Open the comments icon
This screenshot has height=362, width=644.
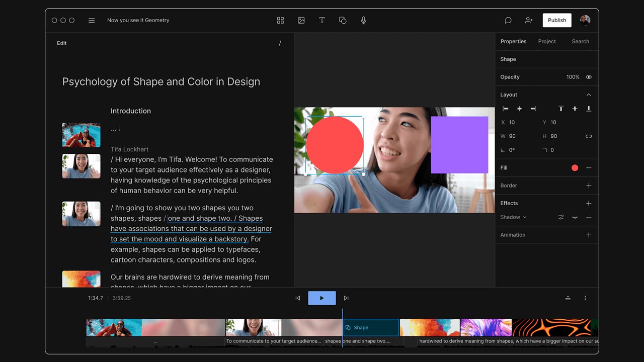[x=508, y=20]
